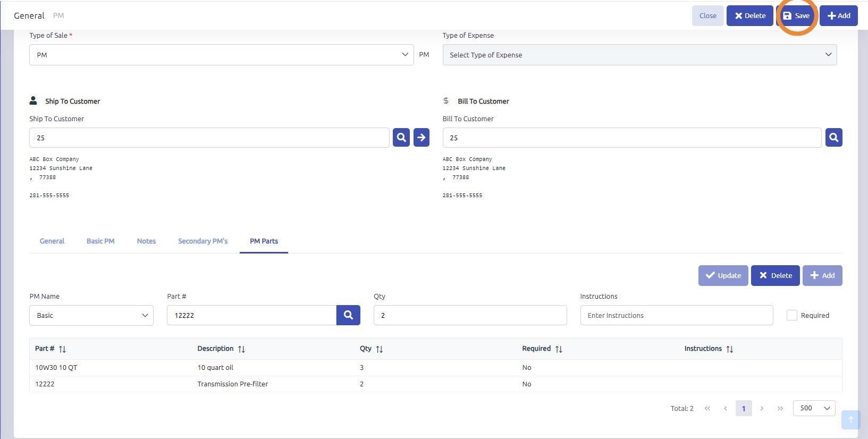
Task: Open the PM Name dropdown
Action: pyautogui.click(x=91, y=315)
